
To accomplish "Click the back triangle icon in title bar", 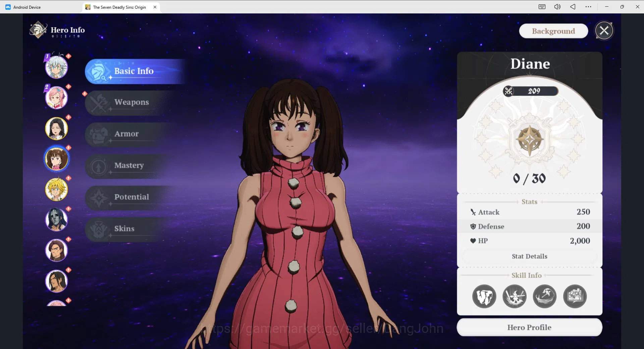I will [x=573, y=7].
